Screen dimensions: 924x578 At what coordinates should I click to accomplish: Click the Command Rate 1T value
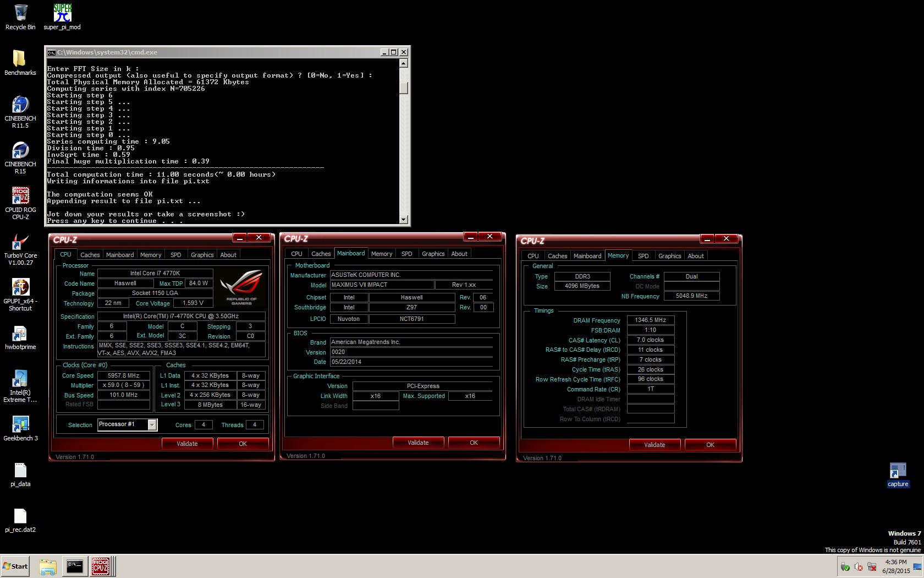651,389
